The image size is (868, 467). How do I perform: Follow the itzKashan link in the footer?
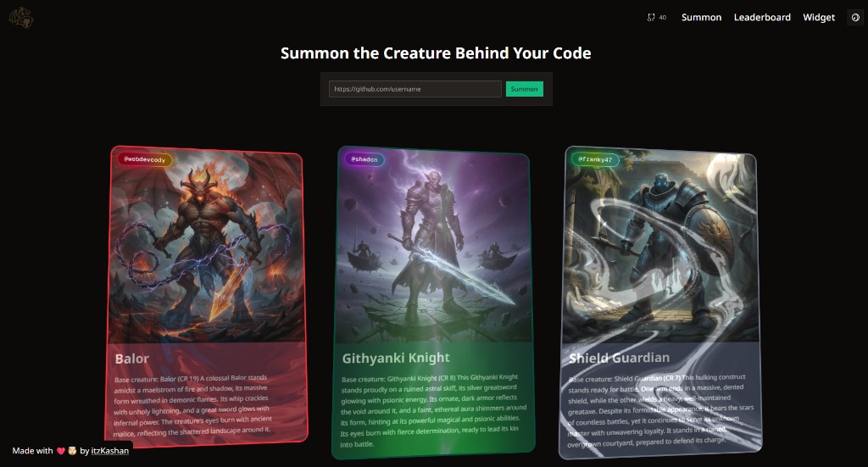tap(109, 450)
